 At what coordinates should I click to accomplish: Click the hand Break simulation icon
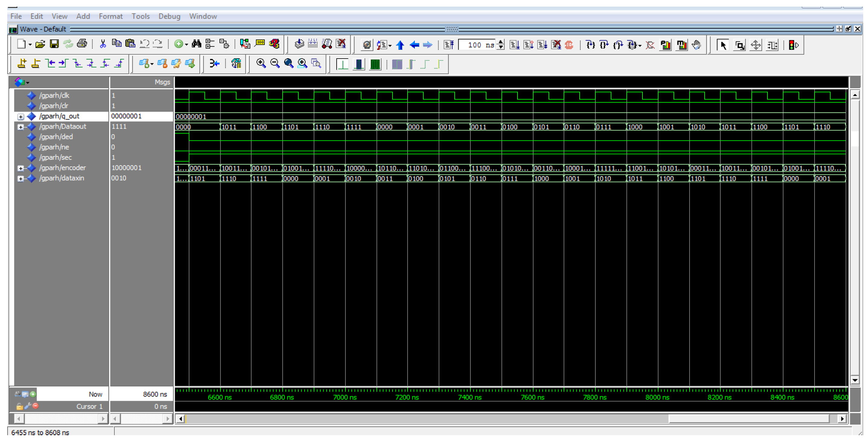(696, 45)
